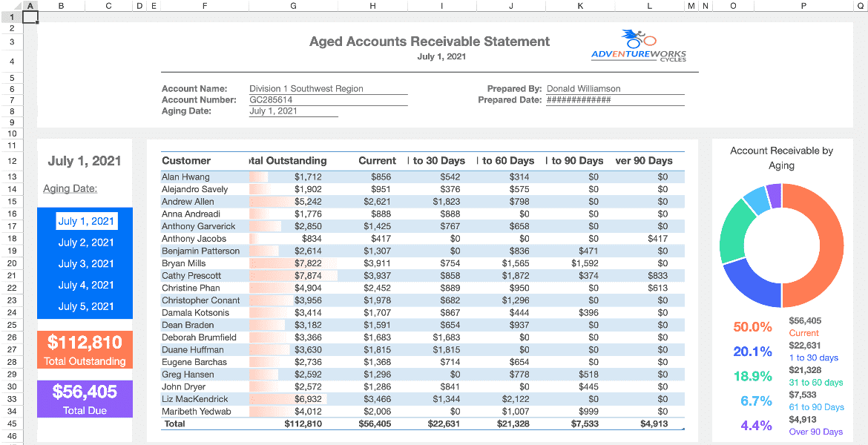Click the Select All corner box
Screen dimensions: 868x445
(x=12, y=5)
